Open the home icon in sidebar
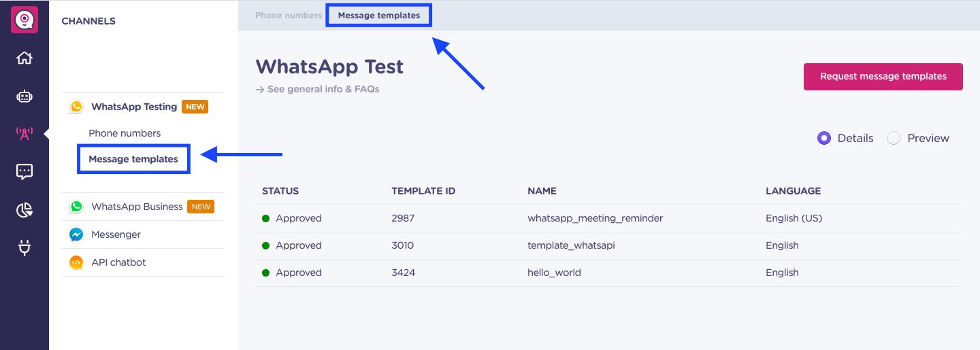 (x=24, y=58)
